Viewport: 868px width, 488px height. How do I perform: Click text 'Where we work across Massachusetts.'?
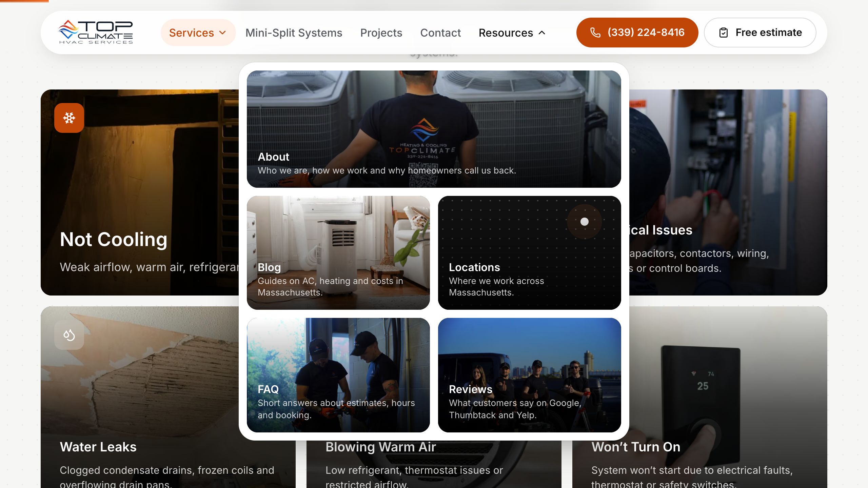(x=496, y=287)
